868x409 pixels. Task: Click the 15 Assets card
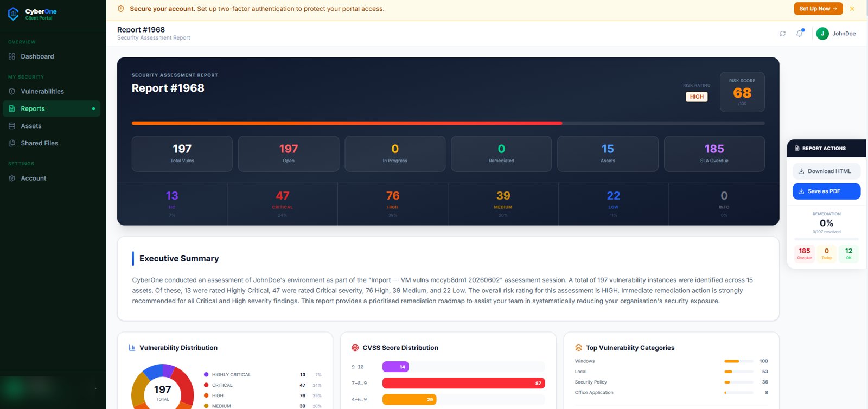tap(608, 154)
